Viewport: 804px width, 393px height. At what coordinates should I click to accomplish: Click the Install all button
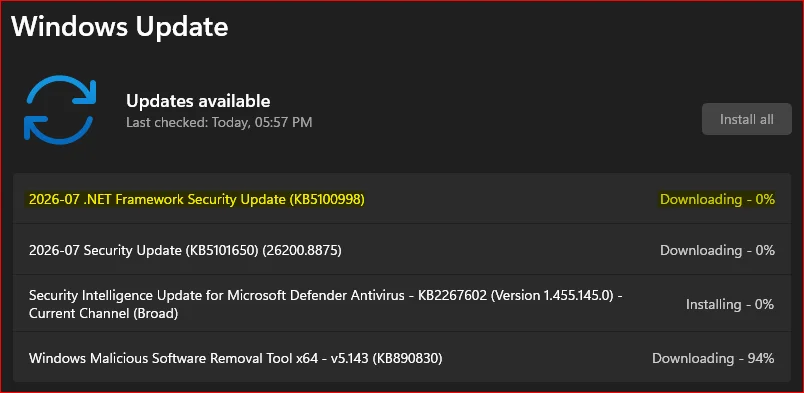pyautogui.click(x=747, y=120)
